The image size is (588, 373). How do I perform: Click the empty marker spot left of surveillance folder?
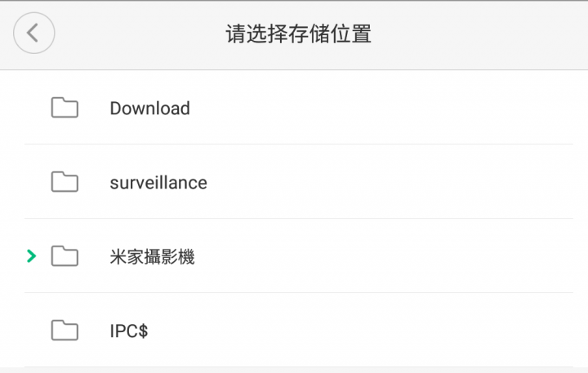[32, 182]
